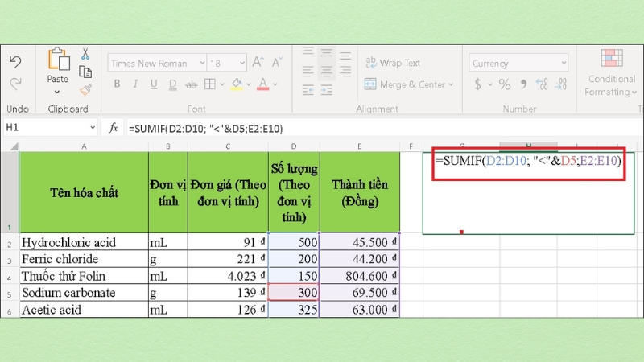
Task: Select the Format Painter brush
Action: point(85,89)
